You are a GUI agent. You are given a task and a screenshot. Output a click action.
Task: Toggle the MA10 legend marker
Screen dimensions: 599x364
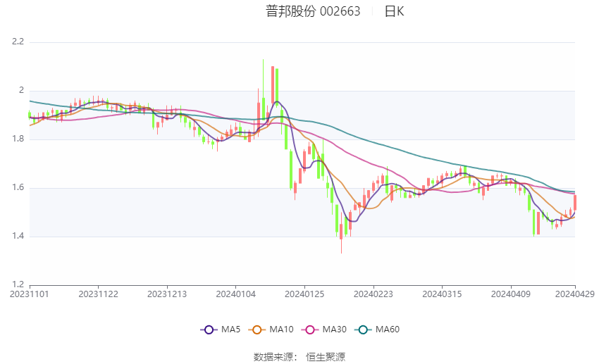[257, 330]
